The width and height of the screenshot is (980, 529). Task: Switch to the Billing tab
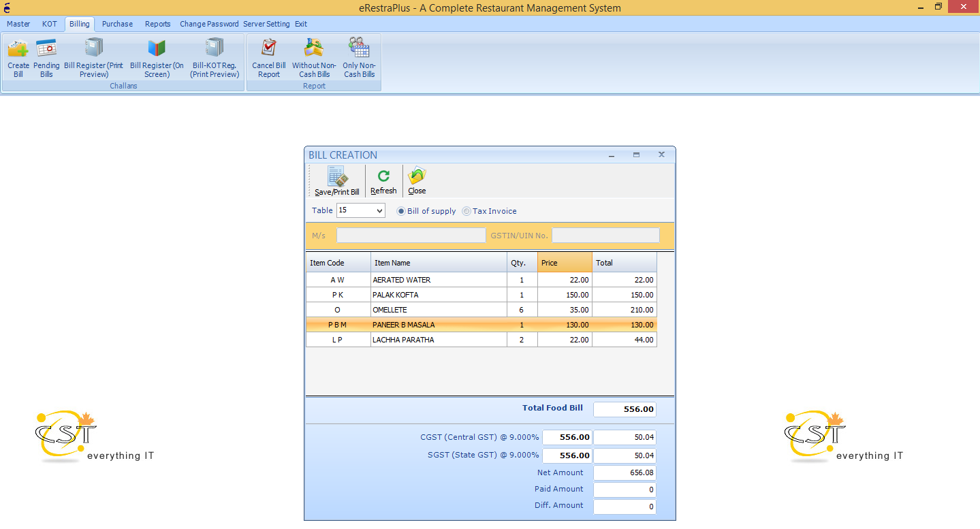click(x=80, y=24)
